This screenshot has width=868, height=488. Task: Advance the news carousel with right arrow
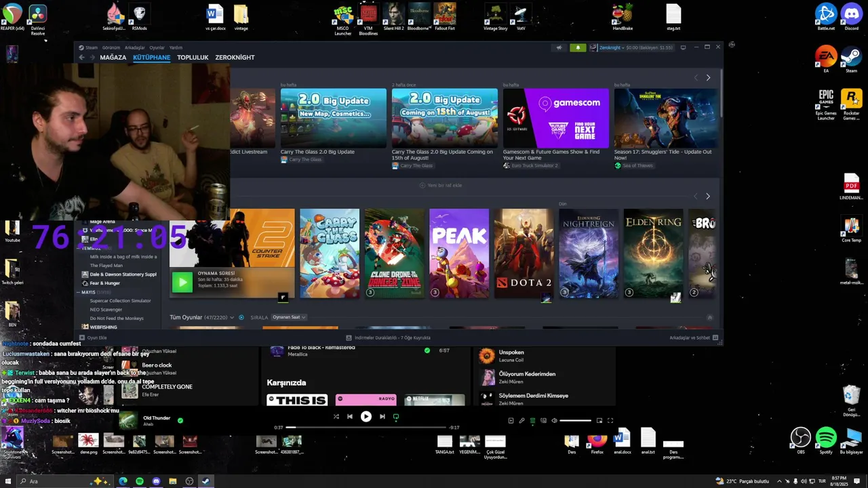(x=708, y=77)
